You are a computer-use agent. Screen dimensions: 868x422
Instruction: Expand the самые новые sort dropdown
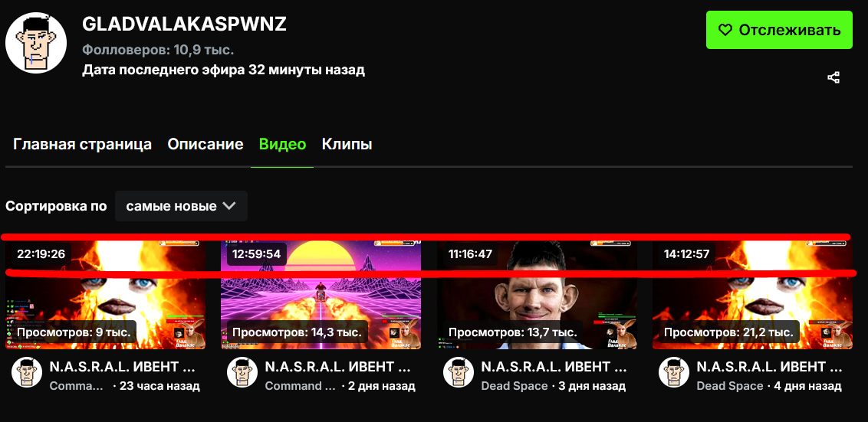(x=181, y=206)
